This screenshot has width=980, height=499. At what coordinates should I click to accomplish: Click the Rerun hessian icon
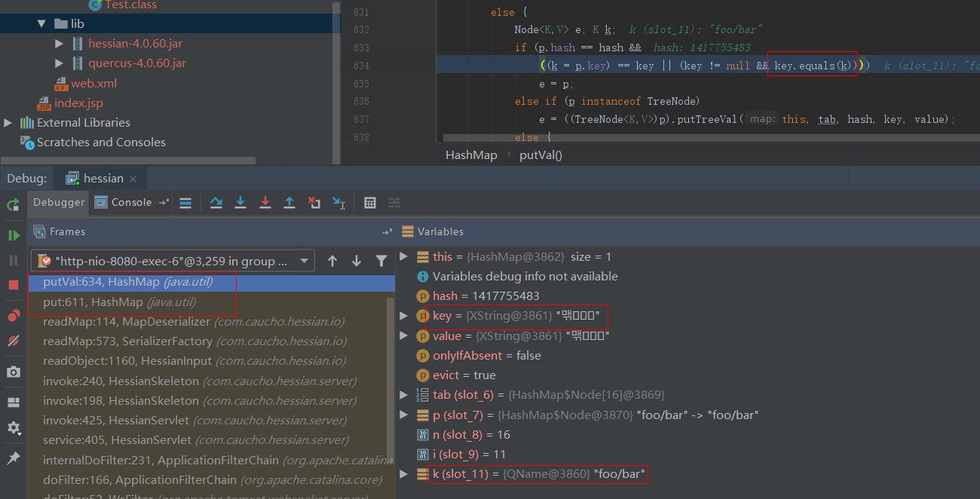coord(14,205)
